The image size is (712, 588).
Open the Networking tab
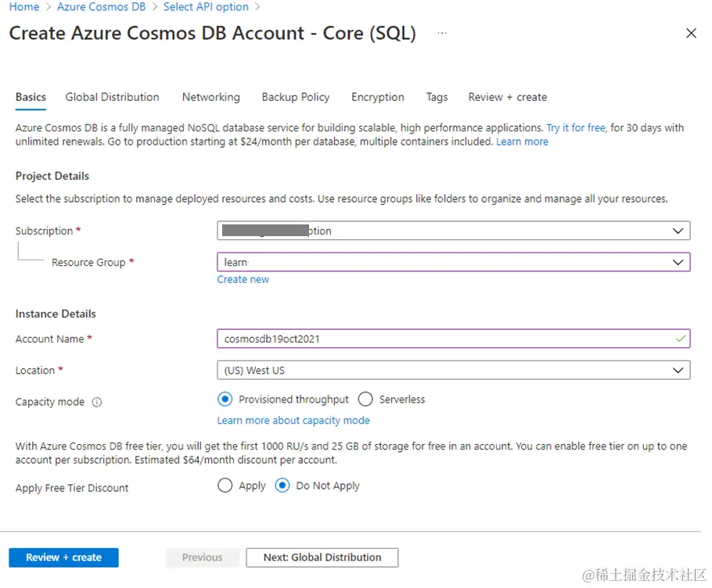[x=210, y=97]
